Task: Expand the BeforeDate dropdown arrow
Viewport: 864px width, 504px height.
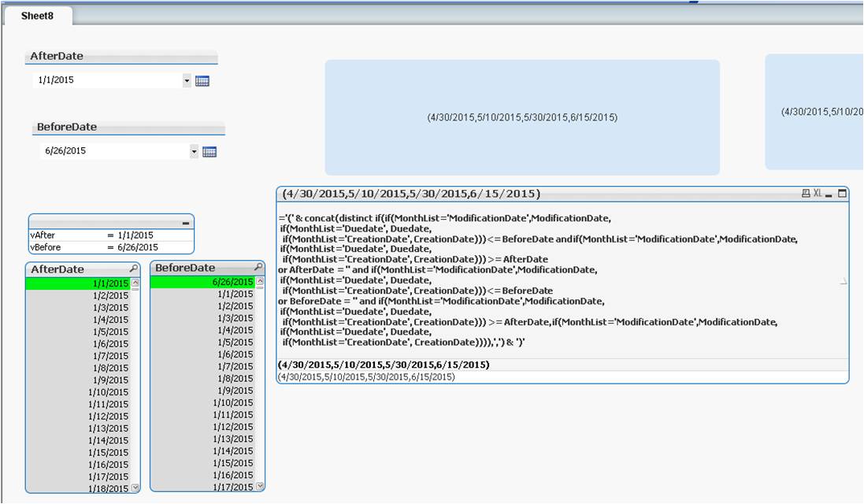Action: click(194, 151)
